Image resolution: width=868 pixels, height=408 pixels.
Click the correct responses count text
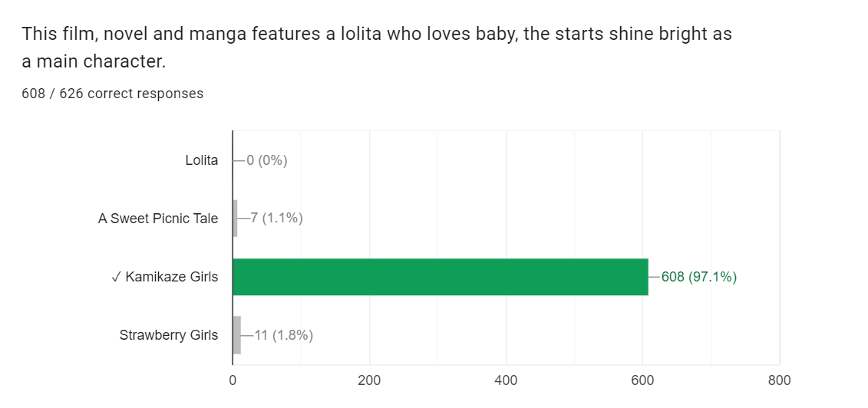click(x=113, y=94)
